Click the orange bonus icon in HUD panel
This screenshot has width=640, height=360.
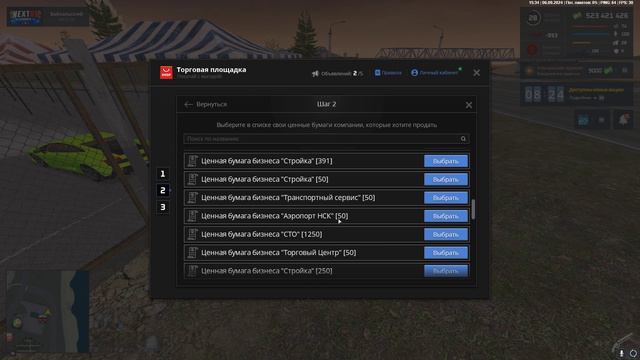click(530, 71)
